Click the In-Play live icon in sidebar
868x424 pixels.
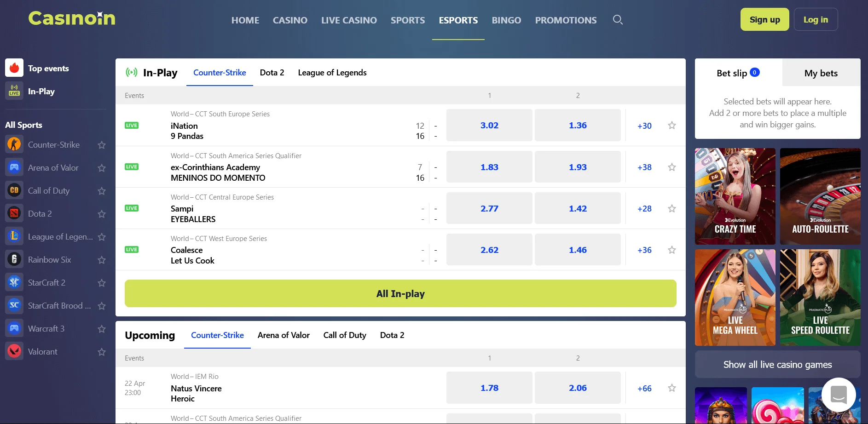[14, 91]
